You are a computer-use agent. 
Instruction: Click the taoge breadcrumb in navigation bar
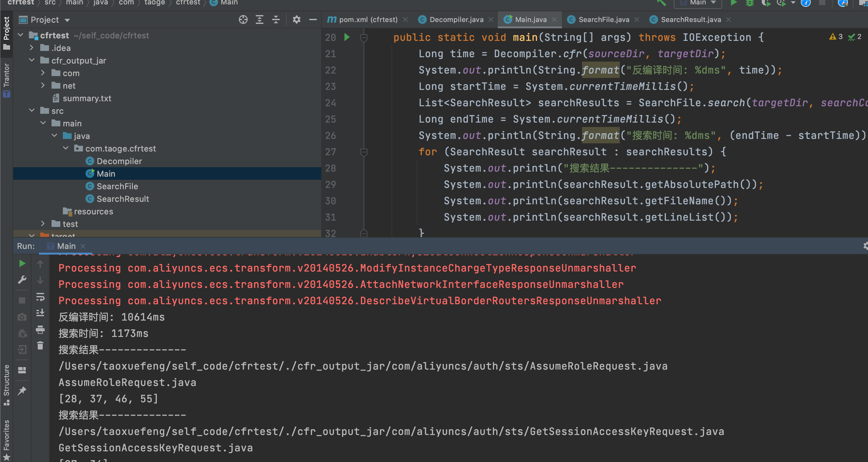coord(155,3)
